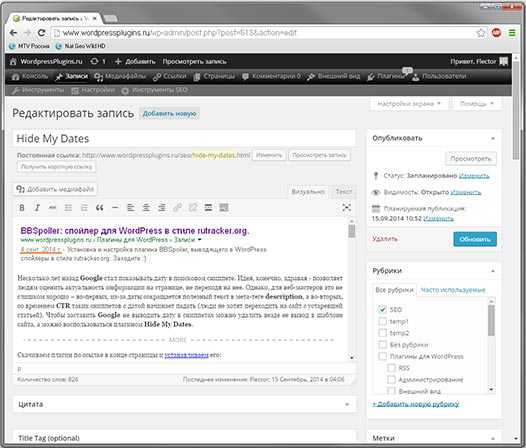
Task: Align text center in editor
Action: pyautogui.click(x=146, y=208)
